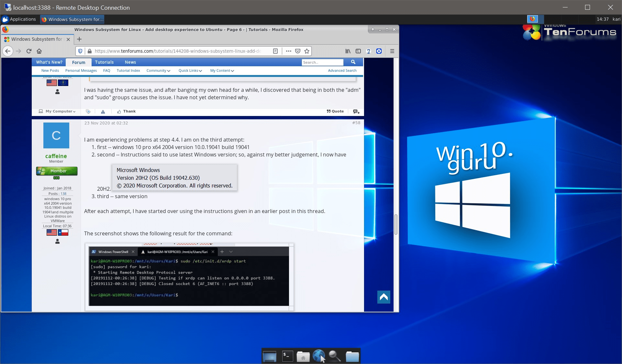Screen dimensions: 622x364
Task: Open the Firefox account avatar icon
Action: (x=368, y=51)
